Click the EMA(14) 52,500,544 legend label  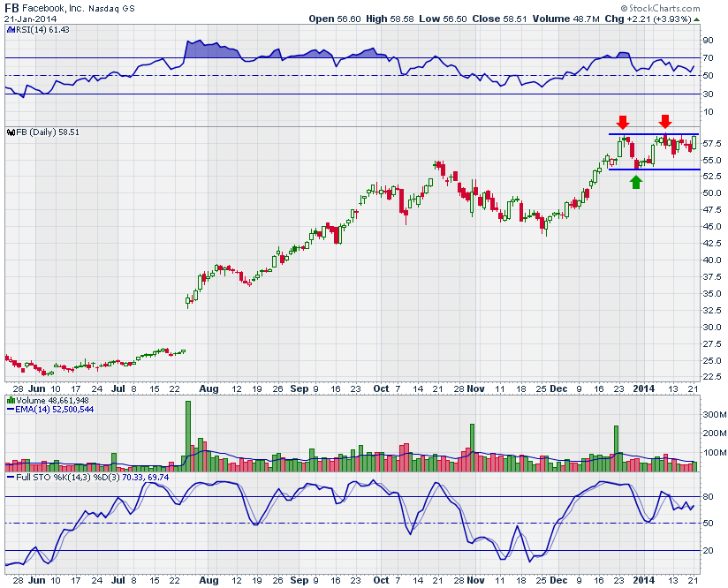pos(55,410)
